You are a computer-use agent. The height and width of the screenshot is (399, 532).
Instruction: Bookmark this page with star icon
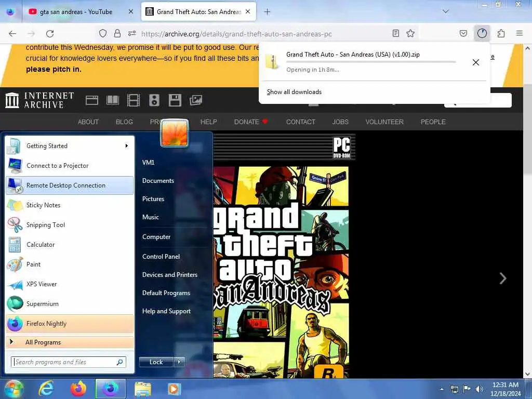(x=410, y=33)
